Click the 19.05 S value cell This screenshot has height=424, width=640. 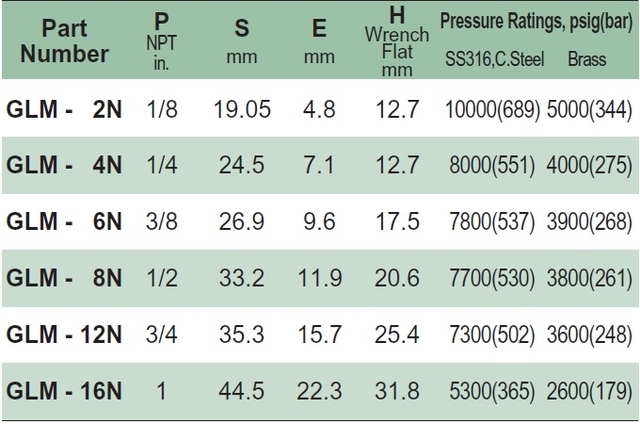(x=242, y=109)
